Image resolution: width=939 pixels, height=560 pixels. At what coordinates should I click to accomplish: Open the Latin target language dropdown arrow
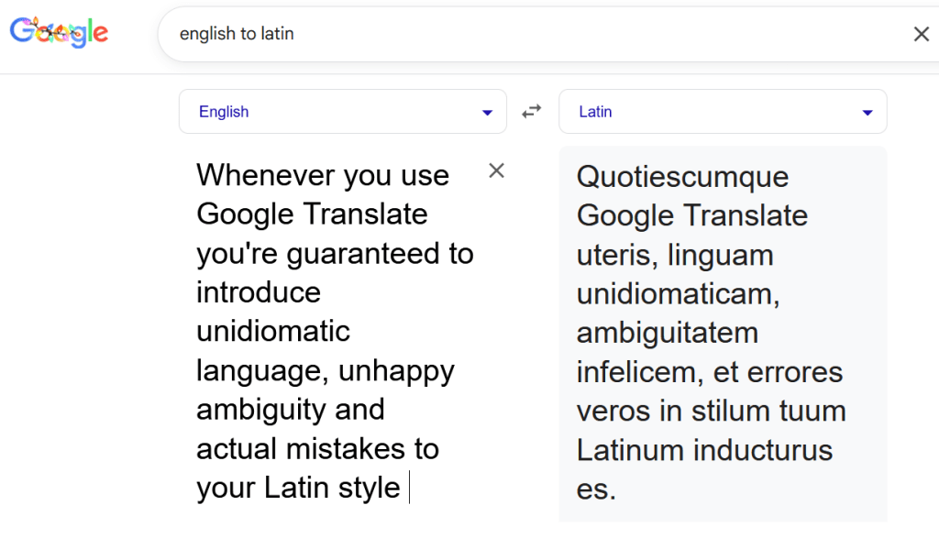[x=867, y=113]
